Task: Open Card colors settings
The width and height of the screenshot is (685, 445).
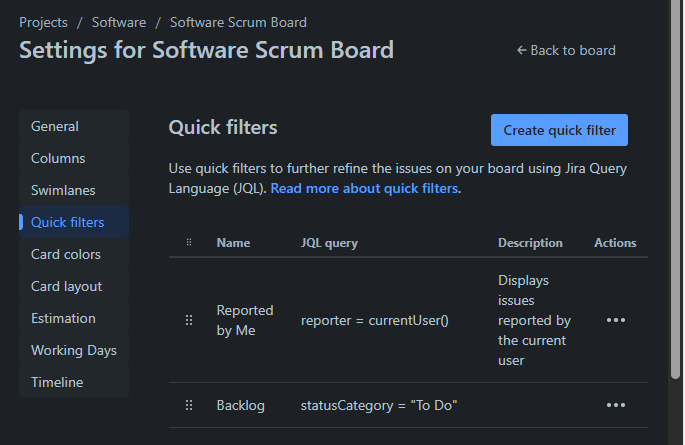Action: 74,254
